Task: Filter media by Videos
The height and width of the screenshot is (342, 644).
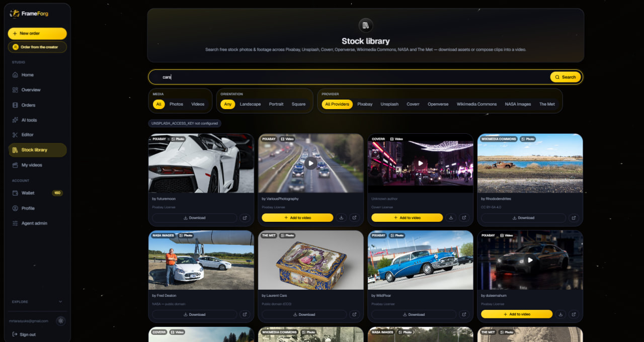Action: [198, 104]
